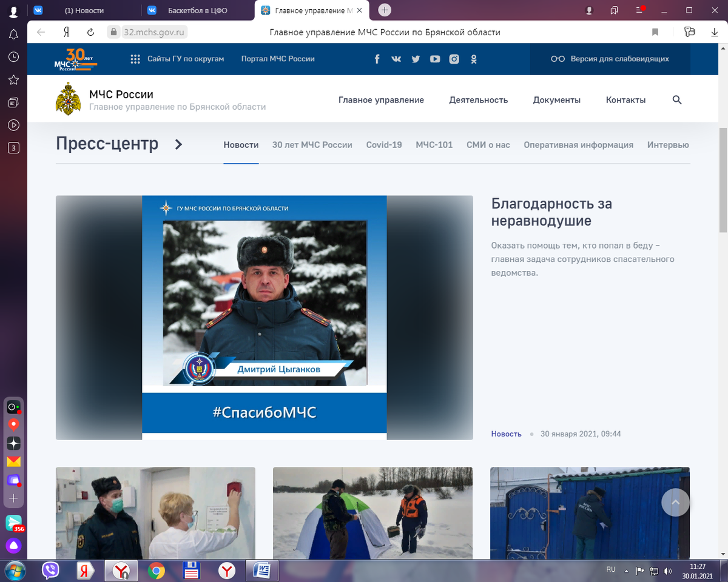This screenshot has width=728, height=582.
Task: Select the Новости press-center tab
Action: 241,145
